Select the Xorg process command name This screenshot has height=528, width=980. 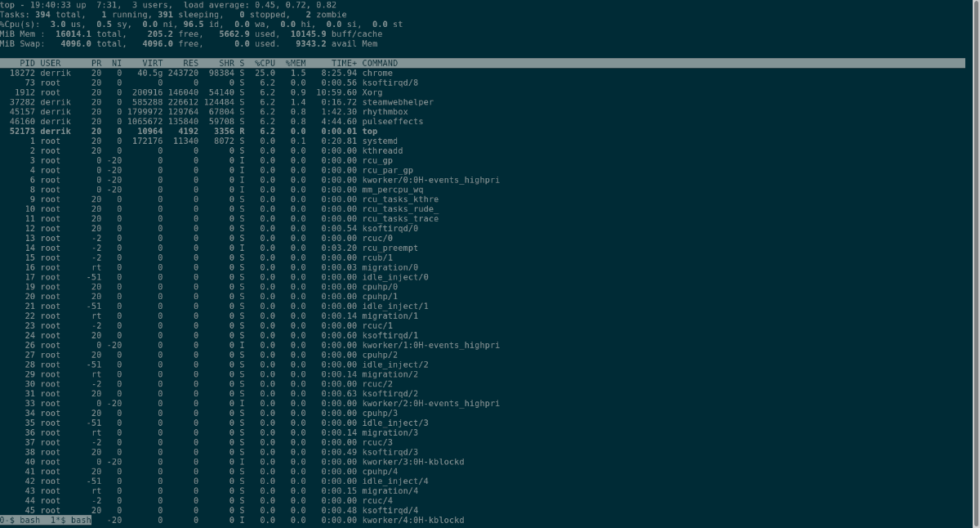coord(372,92)
